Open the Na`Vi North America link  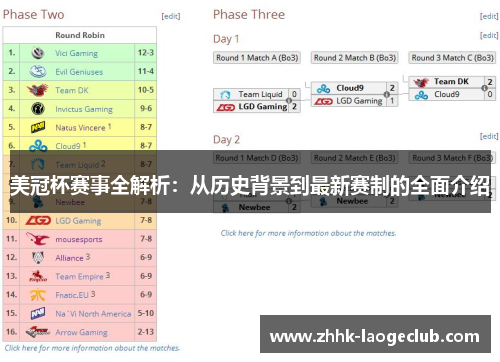pos(93,314)
